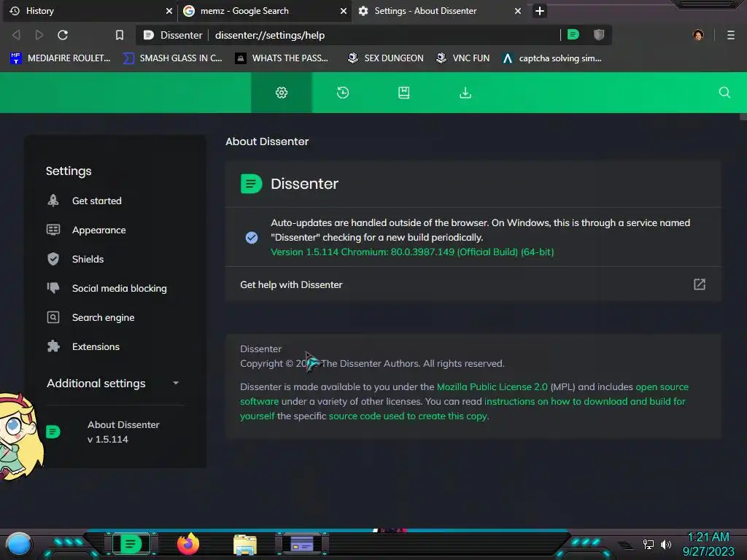Click the Windows Start orb
Viewport: 747px width, 560px height.
[19, 544]
